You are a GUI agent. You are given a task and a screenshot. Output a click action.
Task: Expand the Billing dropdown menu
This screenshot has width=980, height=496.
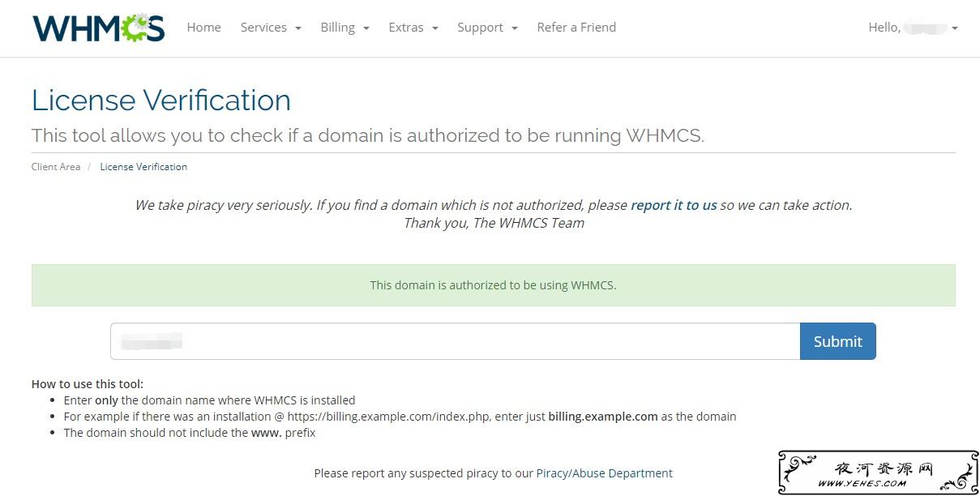344,28
